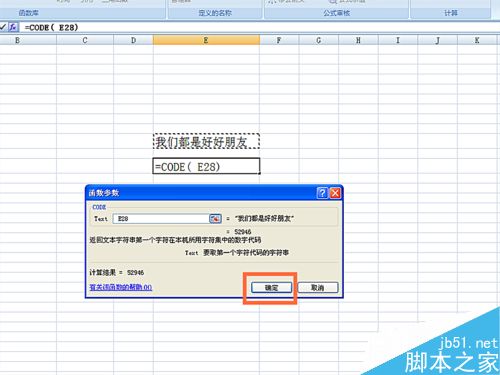Viewport: 500px width, 375px height.
Task: Select column I header
Action: pos(398,40)
